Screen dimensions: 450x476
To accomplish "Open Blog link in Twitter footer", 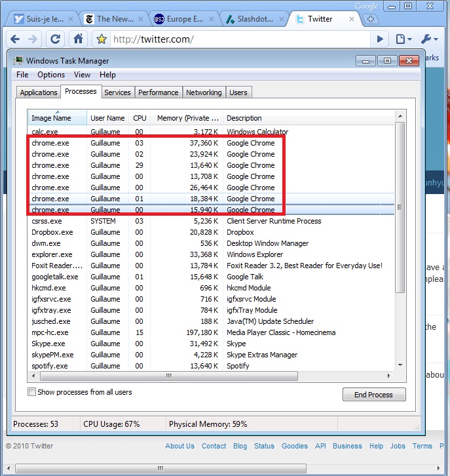I will 240,446.
